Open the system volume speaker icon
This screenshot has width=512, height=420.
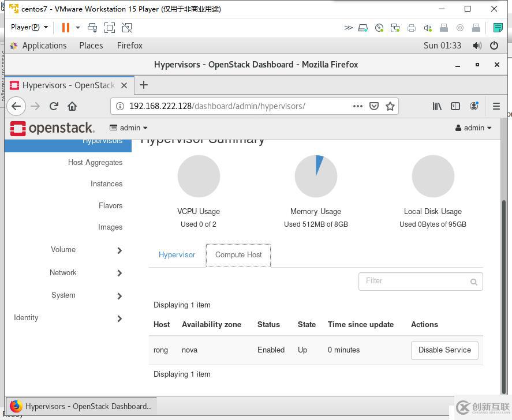click(477, 46)
